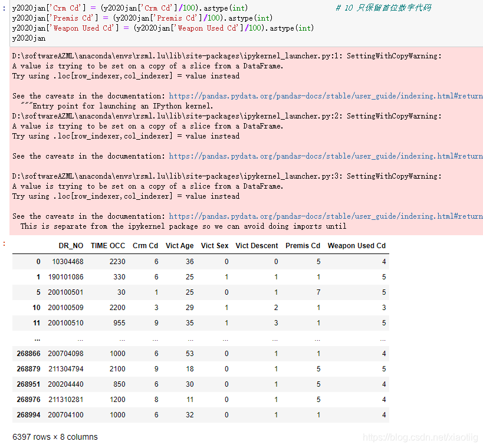Click the Vict Descent column header
Screen dimensions: 483x448
(257, 246)
